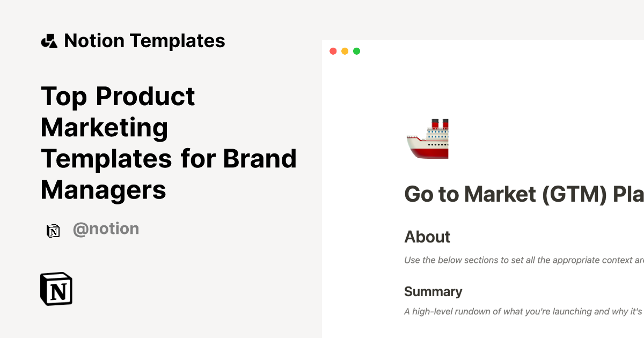Click the empty gray area above preview window

pyautogui.click(x=483, y=19)
